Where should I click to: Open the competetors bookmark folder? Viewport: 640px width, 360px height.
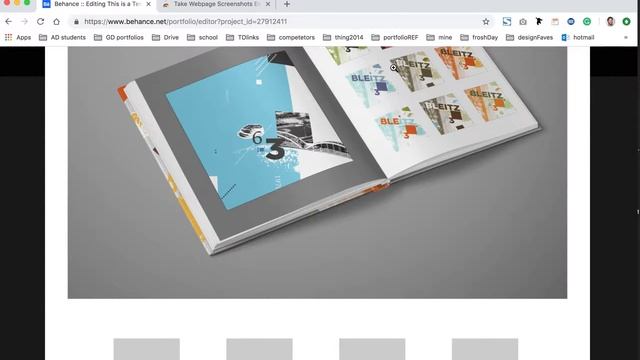291,38
